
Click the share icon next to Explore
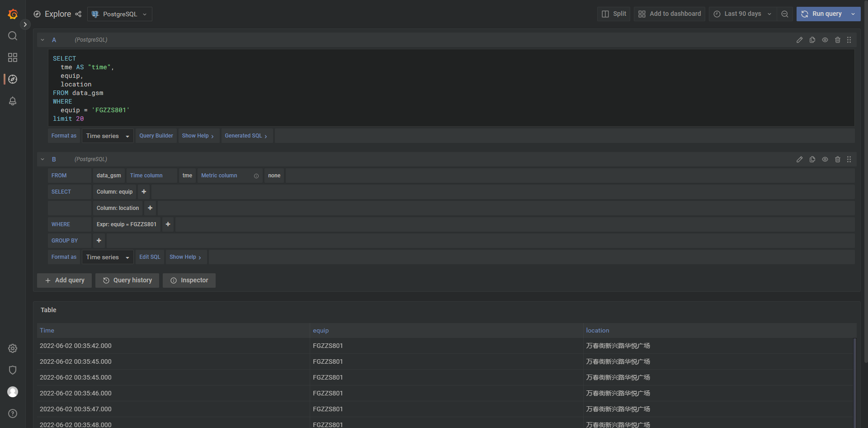(x=78, y=14)
